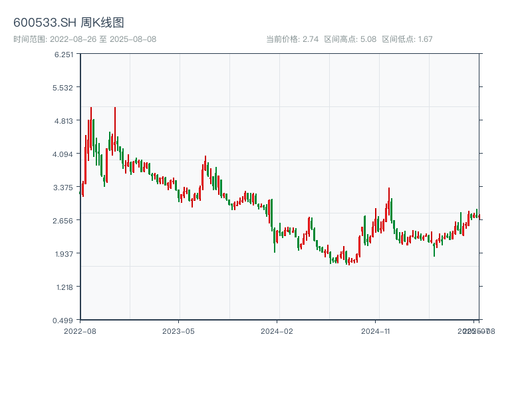Click the y-axis value 2.656
Viewport: 532px width, 399px height.
(63, 221)
